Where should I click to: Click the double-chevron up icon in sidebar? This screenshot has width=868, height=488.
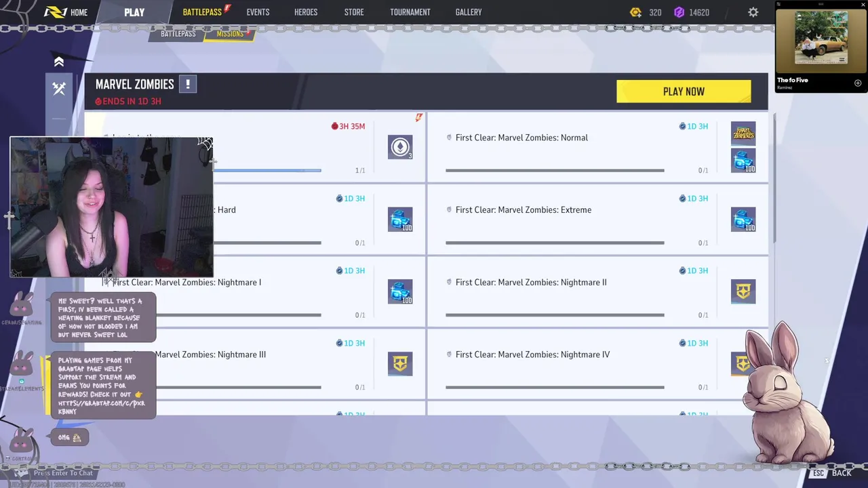tap(59, 62)
